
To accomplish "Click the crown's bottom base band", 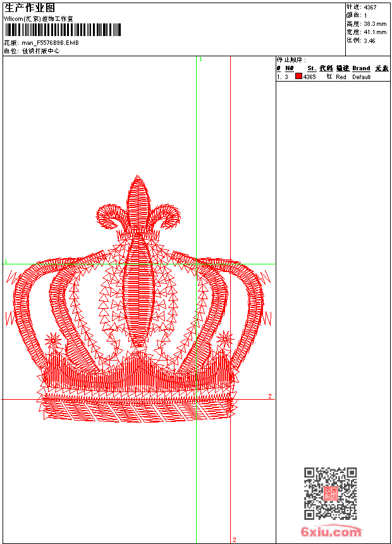I will [x=138, y=409].
